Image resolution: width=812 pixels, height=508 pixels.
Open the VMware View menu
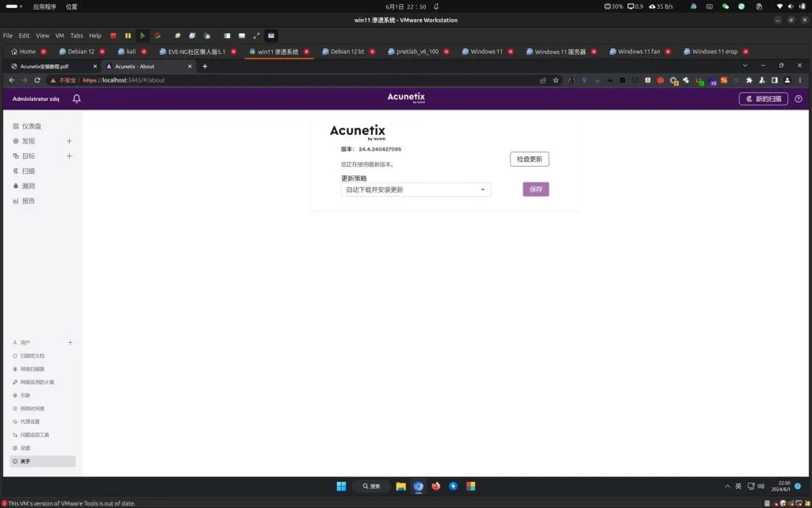tap(43, 36)
